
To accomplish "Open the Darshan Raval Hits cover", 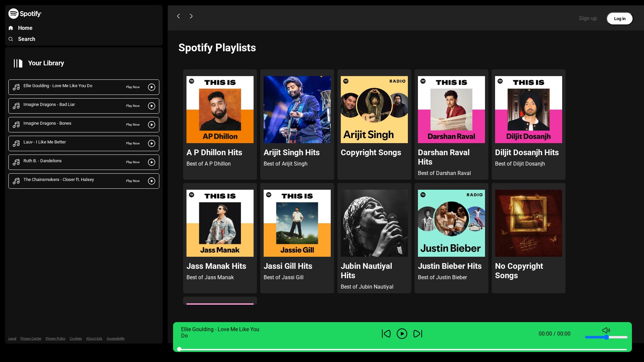I will pos(451,110).
